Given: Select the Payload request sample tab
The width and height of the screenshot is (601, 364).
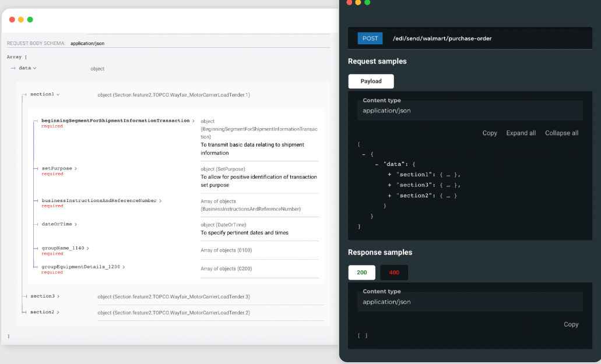Looking at the screenshot, I should 371,82.
